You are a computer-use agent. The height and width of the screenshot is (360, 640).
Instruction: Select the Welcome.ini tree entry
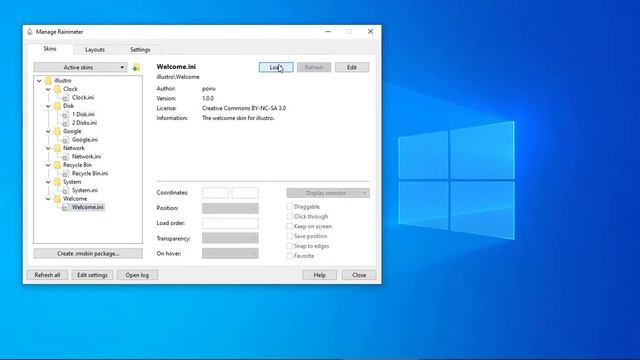click(87, 207)
